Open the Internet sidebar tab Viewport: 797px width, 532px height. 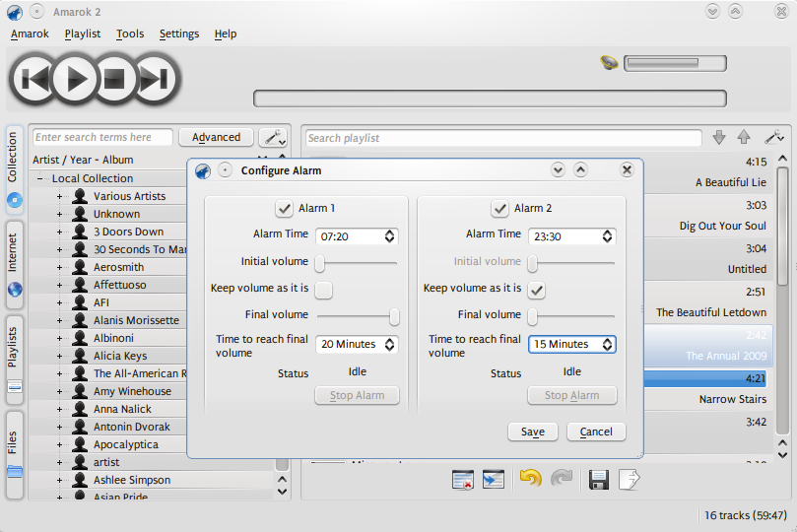14,264
